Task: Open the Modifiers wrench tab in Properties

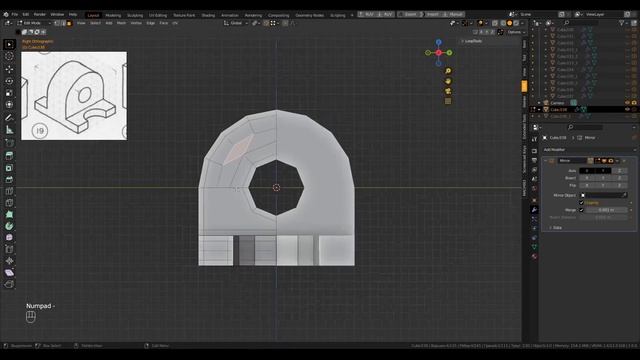Action: [534, 209]
